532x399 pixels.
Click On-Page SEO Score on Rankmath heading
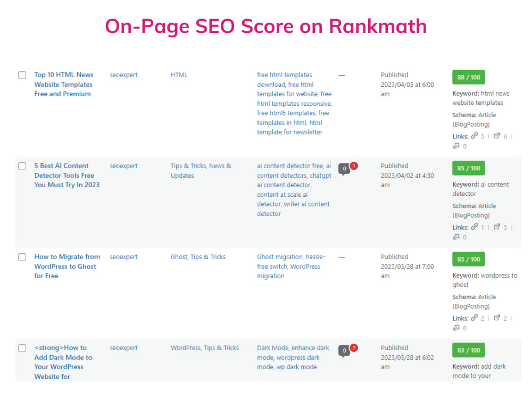click(266, 26)
